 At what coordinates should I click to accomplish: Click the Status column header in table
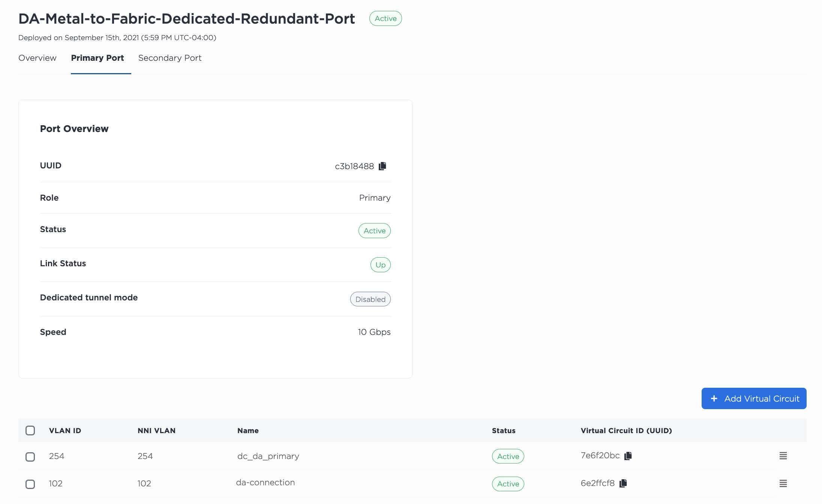coord(503,431)
